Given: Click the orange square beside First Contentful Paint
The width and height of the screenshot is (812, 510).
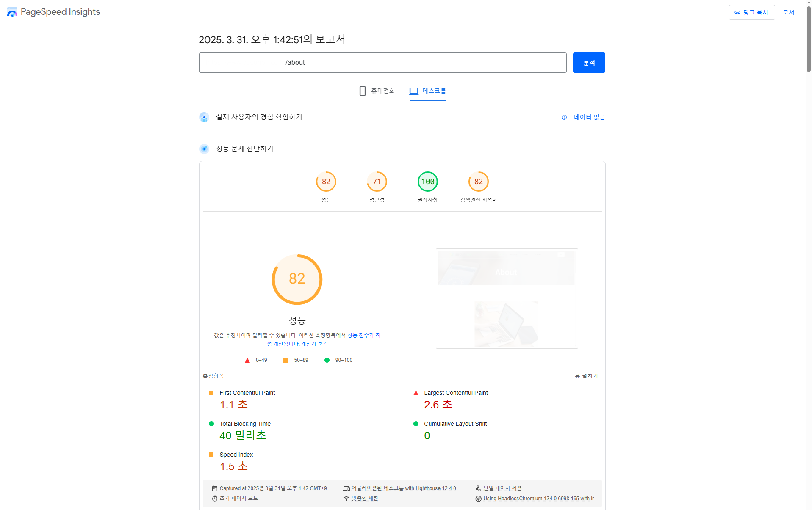Looking at the screenshot, I should pos(211,393).
